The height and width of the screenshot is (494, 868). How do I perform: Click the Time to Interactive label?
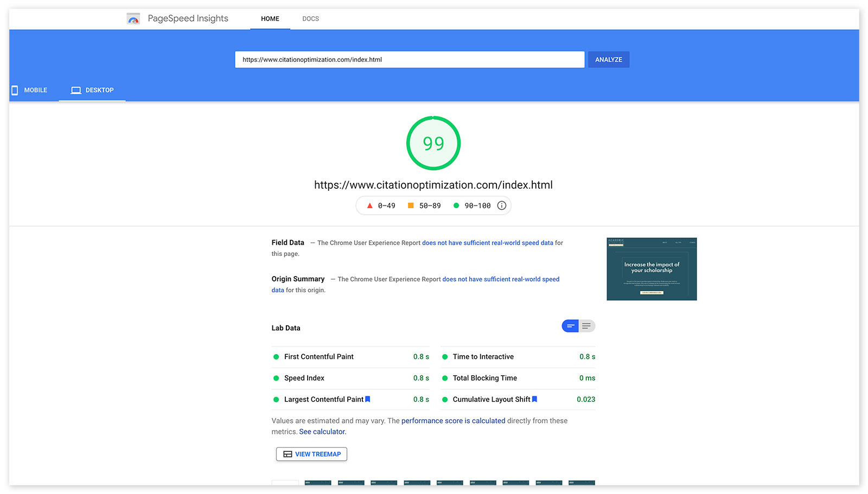(483, 357)
